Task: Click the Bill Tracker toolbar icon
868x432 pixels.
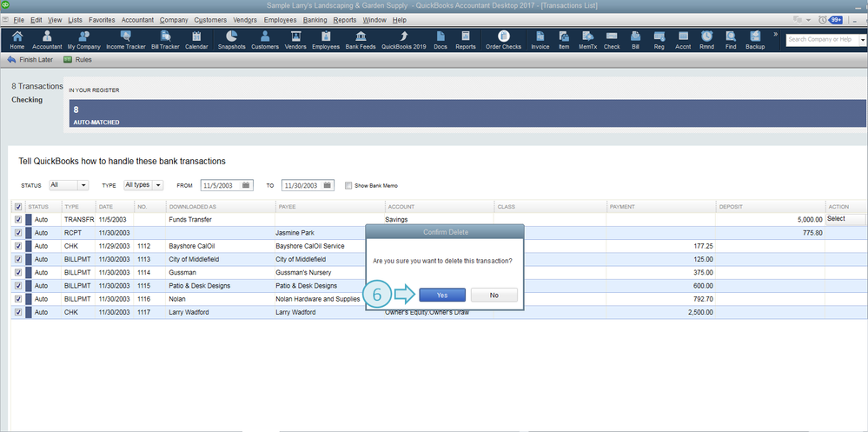Action: 166,40
